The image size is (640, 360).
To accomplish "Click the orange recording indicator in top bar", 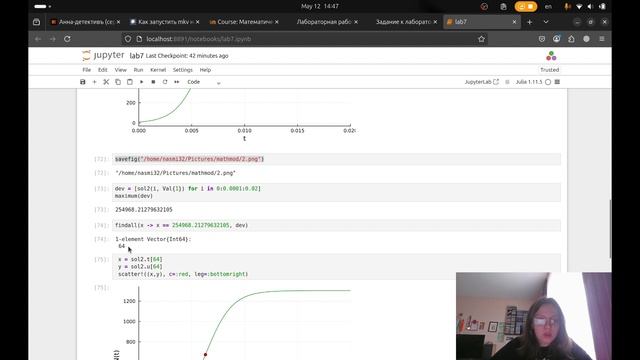I will coord(526,7).
